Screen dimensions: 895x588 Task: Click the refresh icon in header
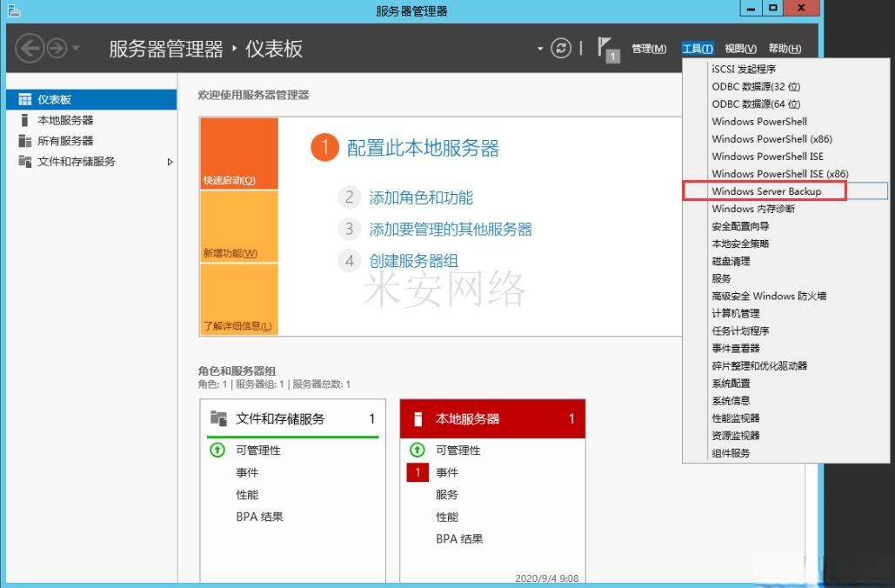(x=562, y=49)
